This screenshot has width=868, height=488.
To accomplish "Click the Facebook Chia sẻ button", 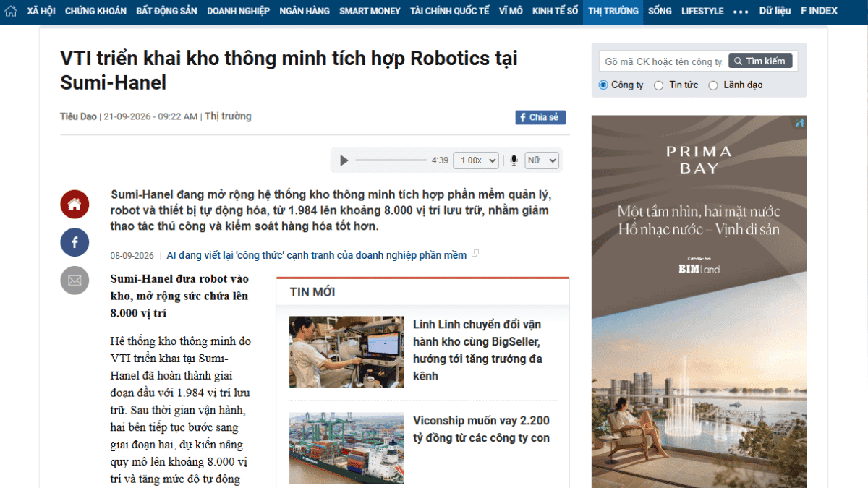I will point(540,117).
